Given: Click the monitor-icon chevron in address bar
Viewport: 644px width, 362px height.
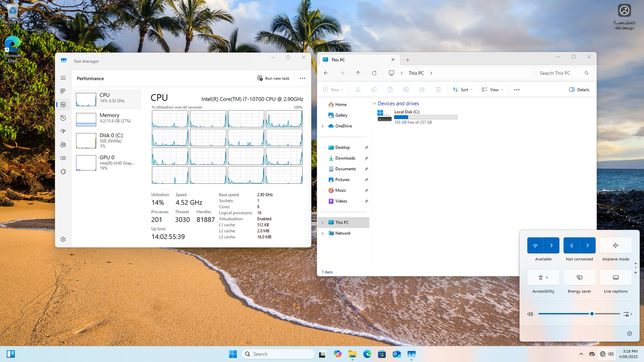Looking at the screenshot, I should click(401, 73).
